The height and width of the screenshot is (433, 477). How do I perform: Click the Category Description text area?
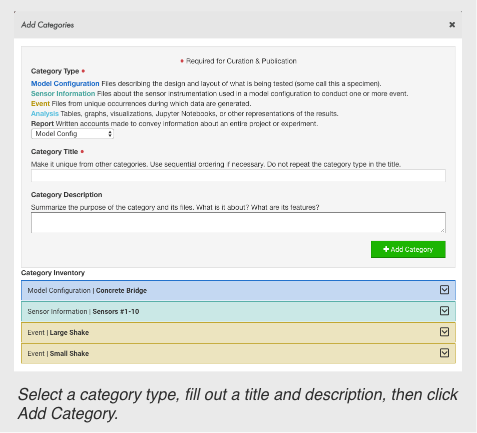[x=238, y=222]
